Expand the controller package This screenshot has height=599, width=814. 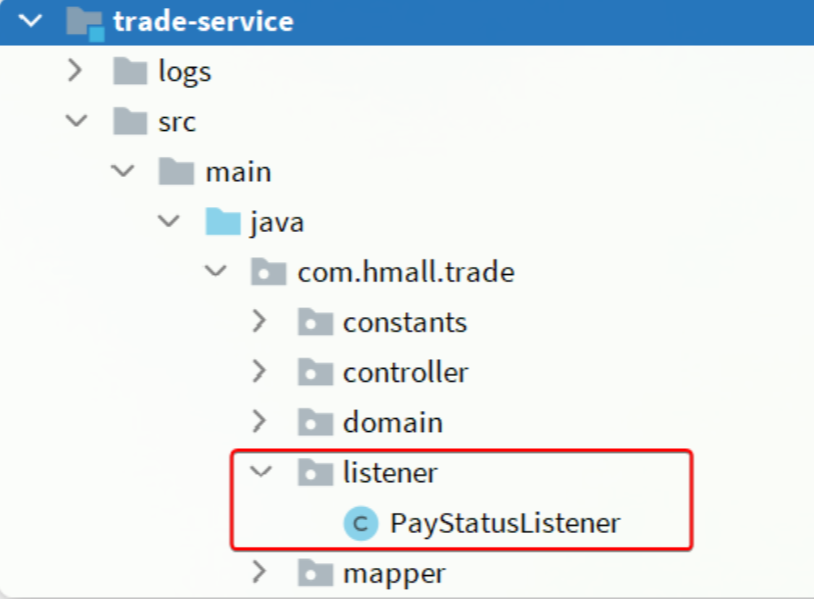coord(259,372)
